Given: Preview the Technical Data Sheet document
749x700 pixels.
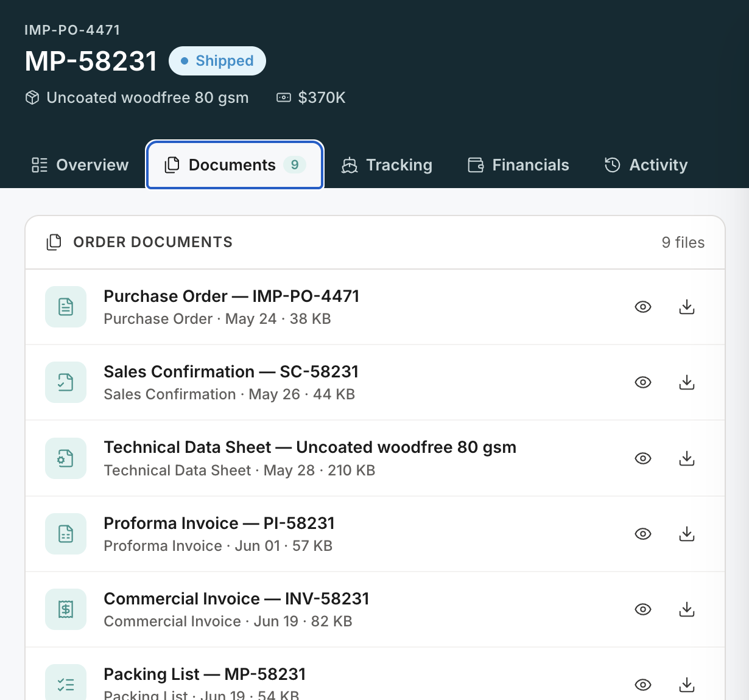Looking at the screenshot, I should point(643,458).
